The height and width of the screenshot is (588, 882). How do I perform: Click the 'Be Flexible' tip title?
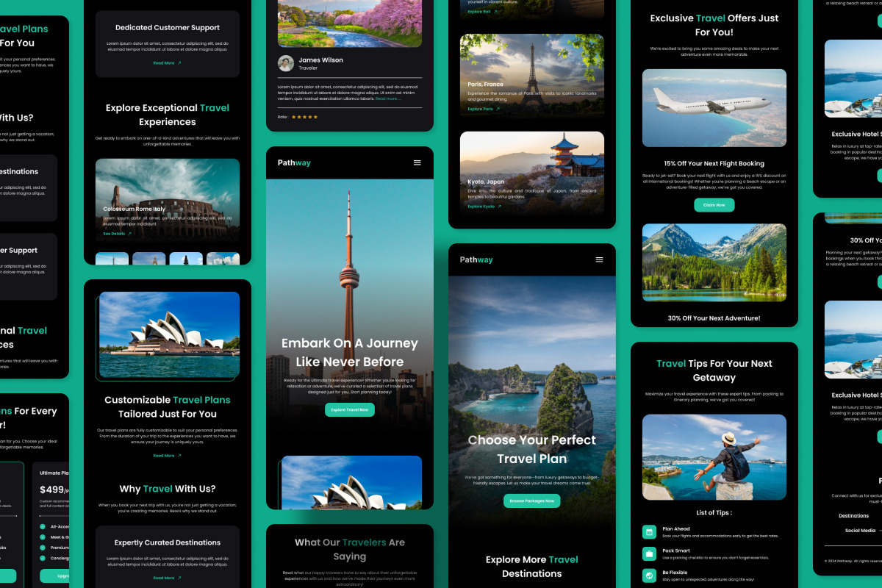pos(675,573)
